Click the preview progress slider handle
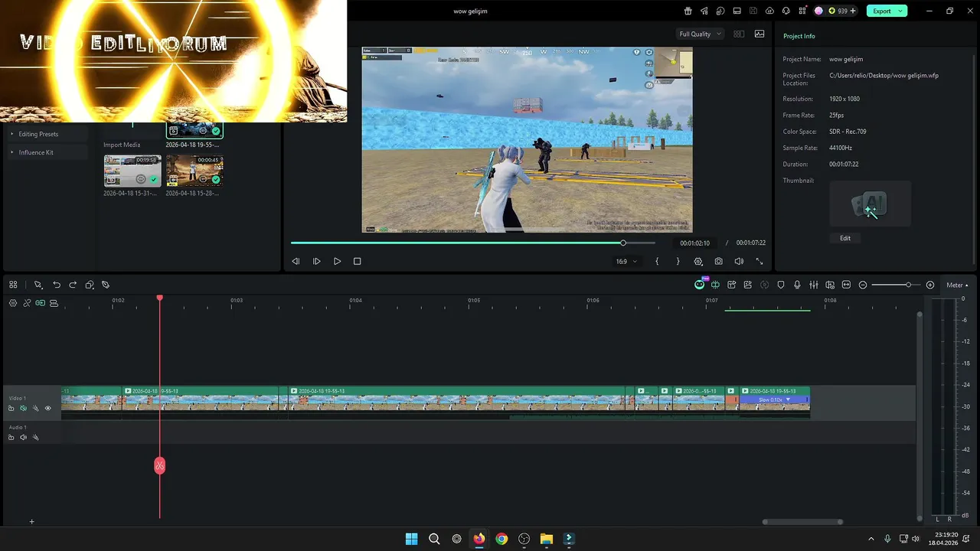980x551 pixels. tap(623, 243)
